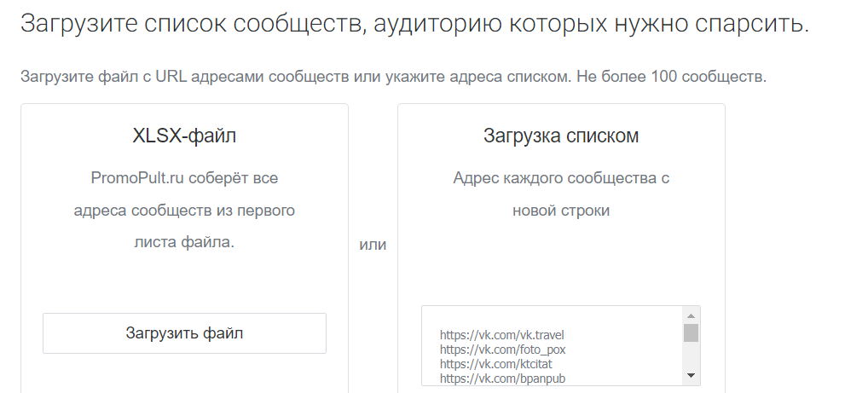Select the "Загрузка списком" heading

(561, 136)
